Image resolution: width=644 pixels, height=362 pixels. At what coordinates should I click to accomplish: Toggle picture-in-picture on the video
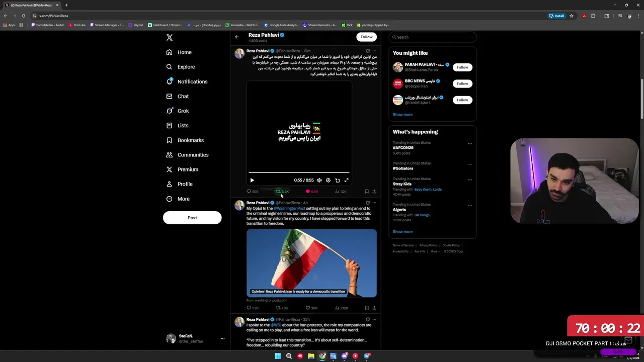point(338,180)
